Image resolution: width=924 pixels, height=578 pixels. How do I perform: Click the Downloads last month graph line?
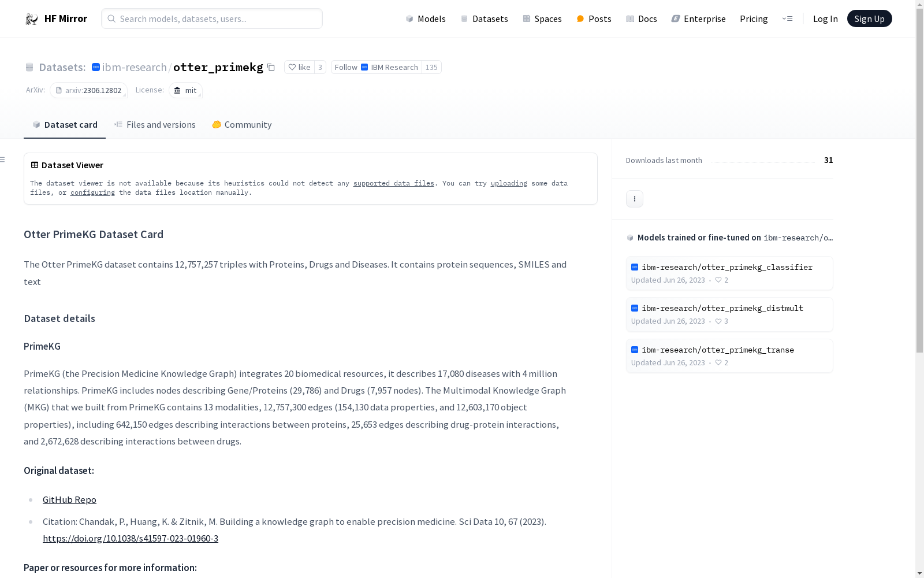(763, 162)
